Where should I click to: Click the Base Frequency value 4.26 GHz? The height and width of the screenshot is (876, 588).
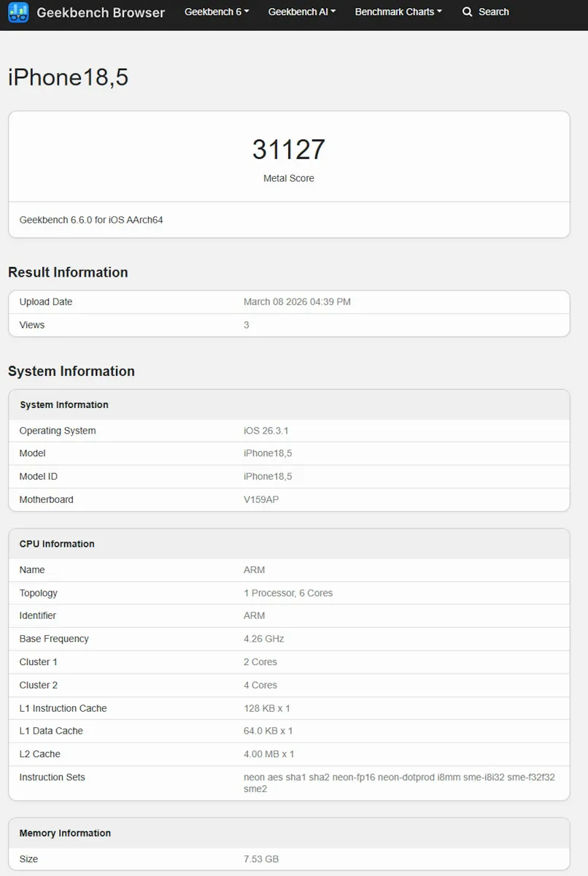coord(261,639)
